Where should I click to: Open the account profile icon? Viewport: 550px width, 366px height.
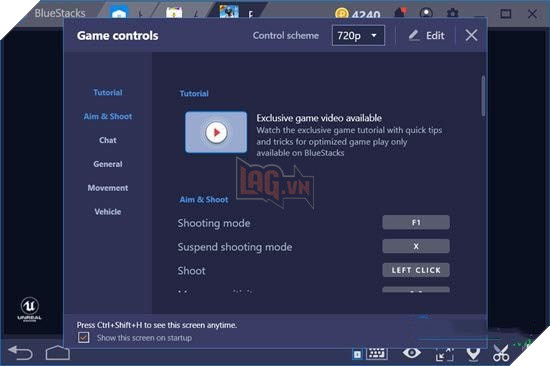[x=426, y=14]
